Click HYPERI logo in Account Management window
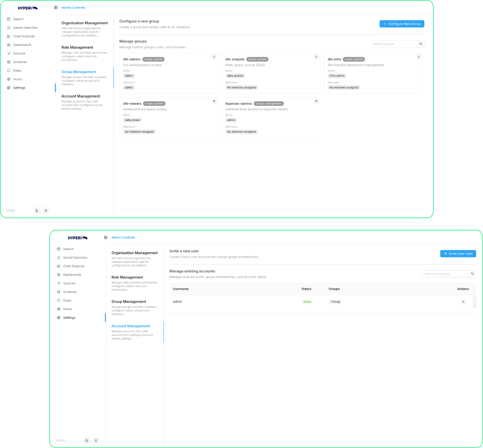 [x=77, y=238]
